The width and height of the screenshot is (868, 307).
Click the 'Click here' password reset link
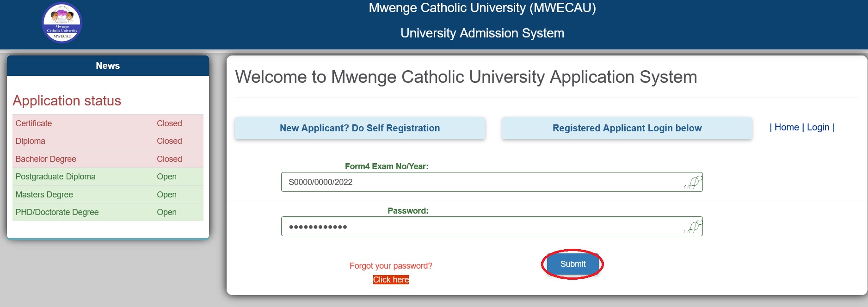(391, 280)
